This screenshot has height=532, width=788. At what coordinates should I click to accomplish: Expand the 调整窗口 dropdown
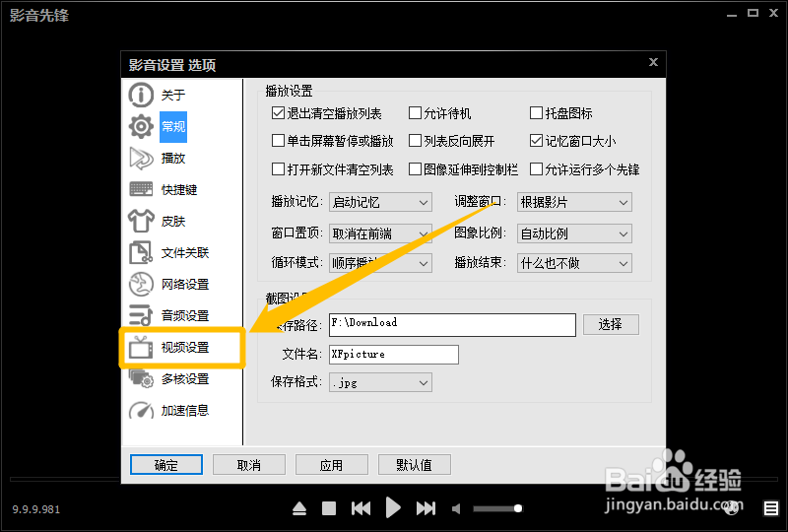(574, 202)
